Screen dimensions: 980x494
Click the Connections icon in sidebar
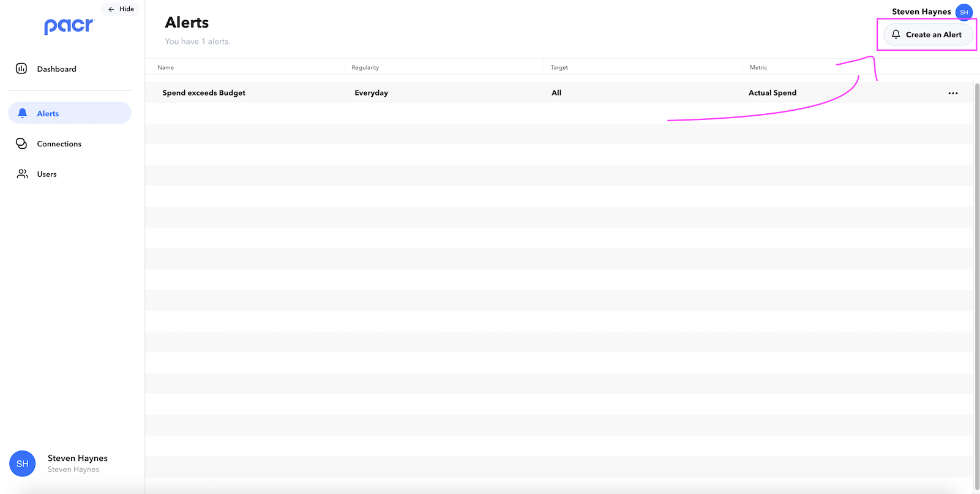tap(21, 144)
